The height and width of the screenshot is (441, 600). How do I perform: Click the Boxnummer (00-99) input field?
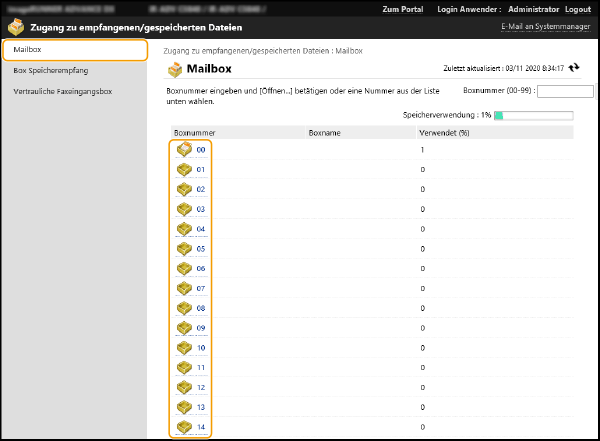(x=565, y=91)
